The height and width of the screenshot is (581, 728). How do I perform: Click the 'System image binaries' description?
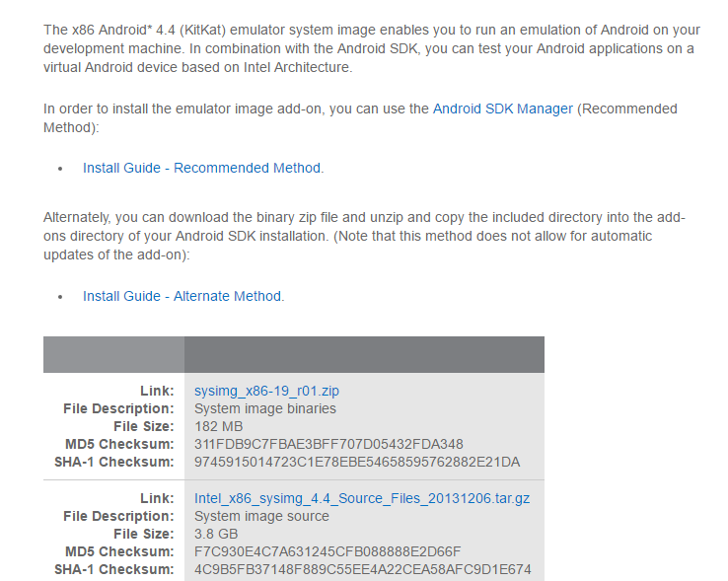[x=265, y=408]
